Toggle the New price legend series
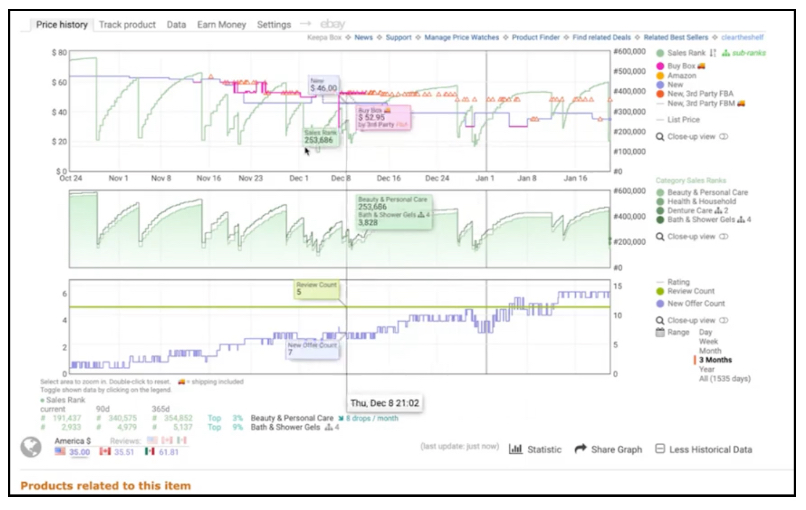This screenshot has height=510, width=806. pyautogui.click(x=670, y=85)
